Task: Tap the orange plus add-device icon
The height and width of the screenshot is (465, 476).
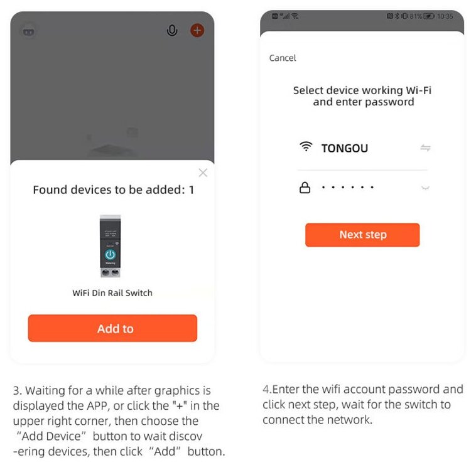Action: click(197, 30)
